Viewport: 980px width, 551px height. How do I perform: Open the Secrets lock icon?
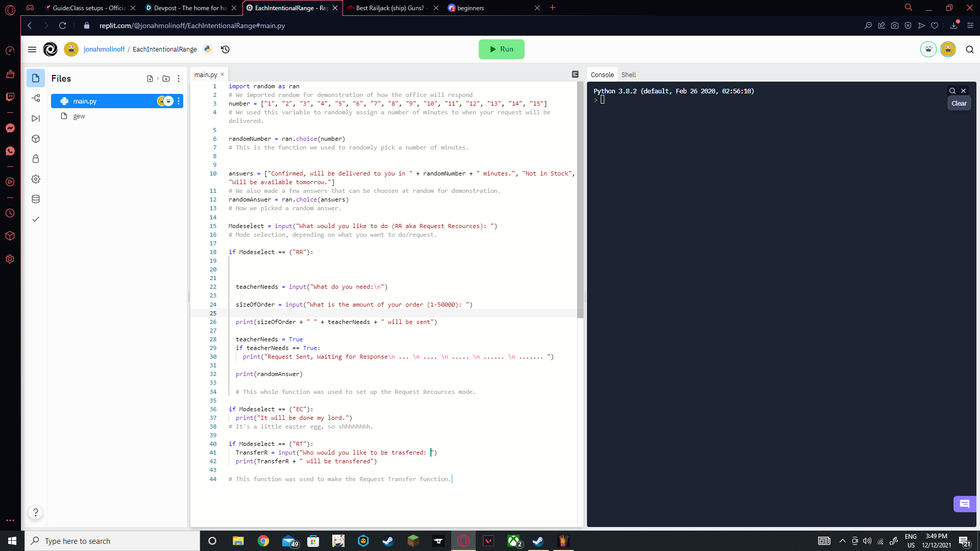[x=36, y=159]
